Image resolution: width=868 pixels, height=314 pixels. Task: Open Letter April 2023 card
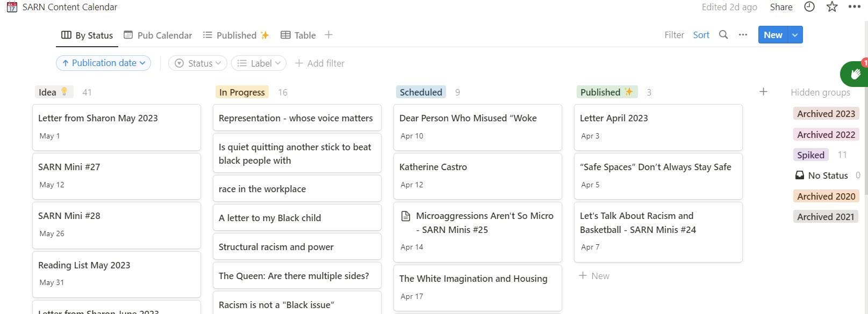(658, 127)
